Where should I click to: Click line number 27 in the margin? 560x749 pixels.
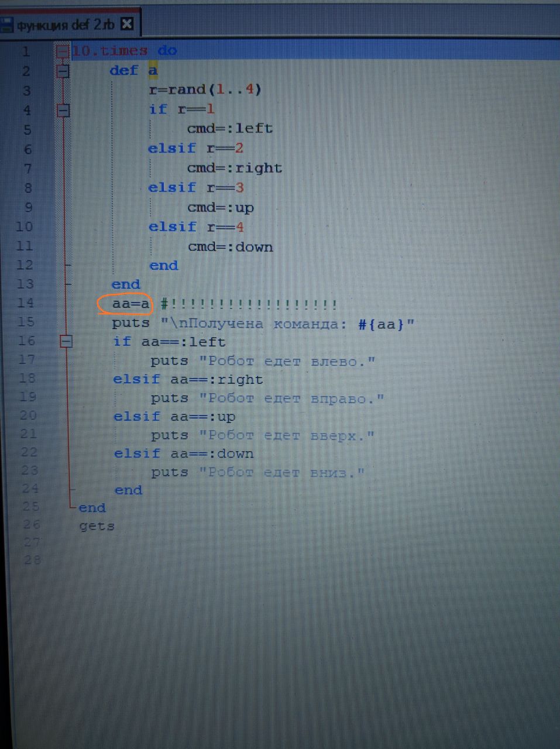(32, 542)
